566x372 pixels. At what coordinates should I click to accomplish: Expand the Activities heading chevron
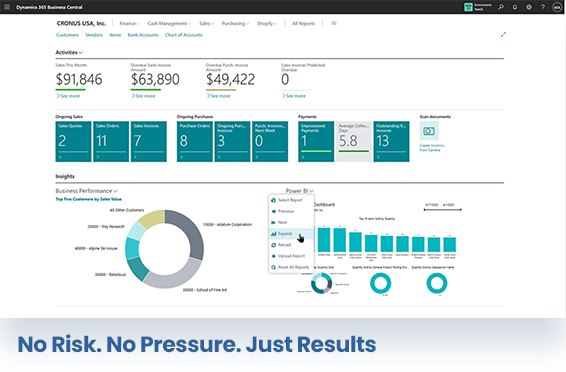coord(80,53)
